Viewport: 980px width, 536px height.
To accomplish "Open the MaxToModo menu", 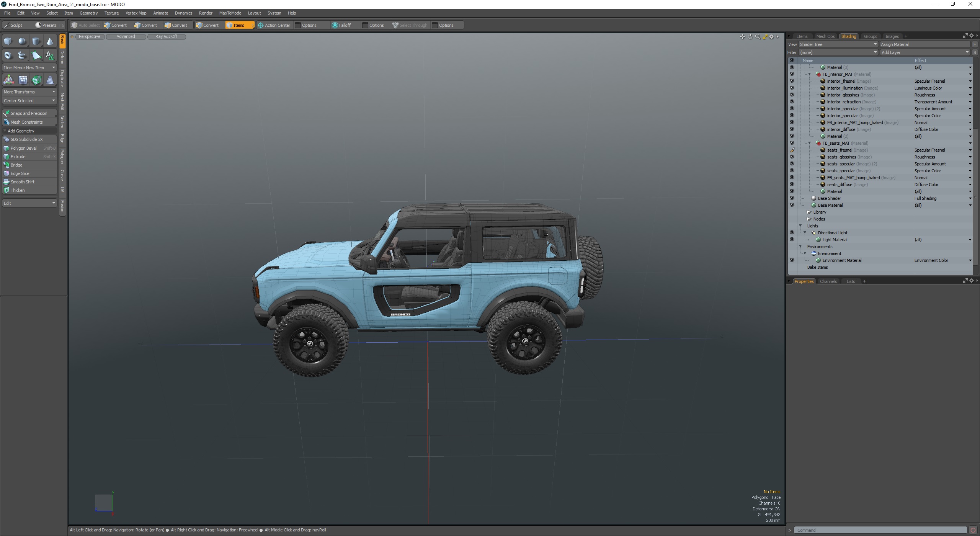I will (230, 13).
